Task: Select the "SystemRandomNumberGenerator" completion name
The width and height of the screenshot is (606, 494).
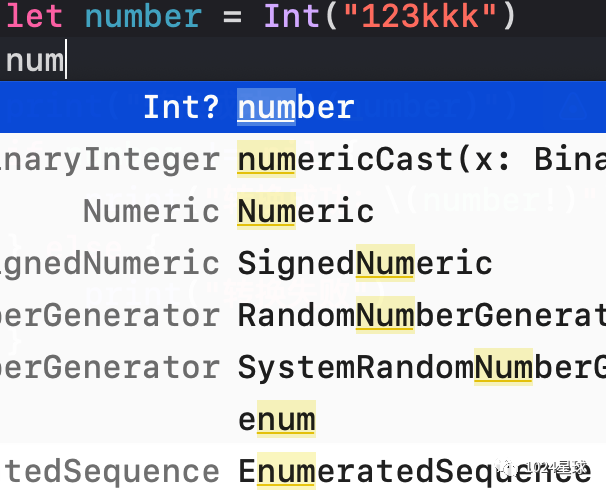Action: [420, 367]
